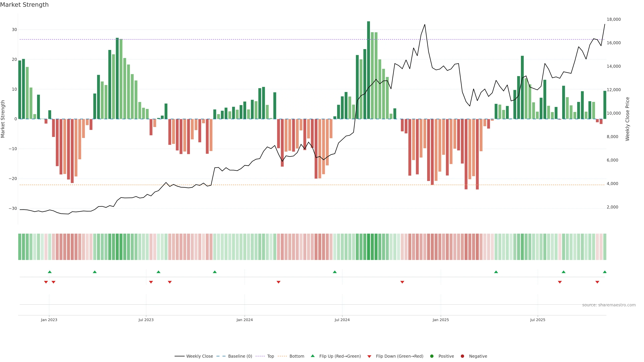Click the Jan 2025 x-axis label
The image size is (644, 362).
click(x=441, y=320)
